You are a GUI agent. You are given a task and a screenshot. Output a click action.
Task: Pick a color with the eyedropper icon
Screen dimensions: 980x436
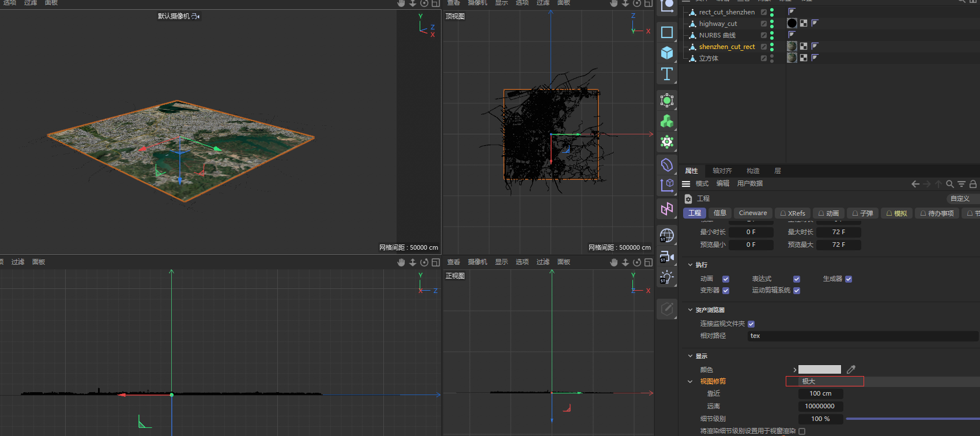point(851,370)
